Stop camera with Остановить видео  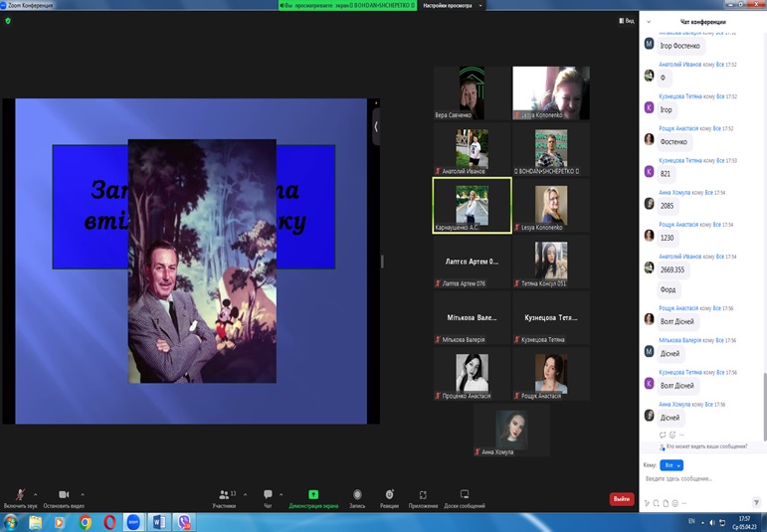[64, 499]
